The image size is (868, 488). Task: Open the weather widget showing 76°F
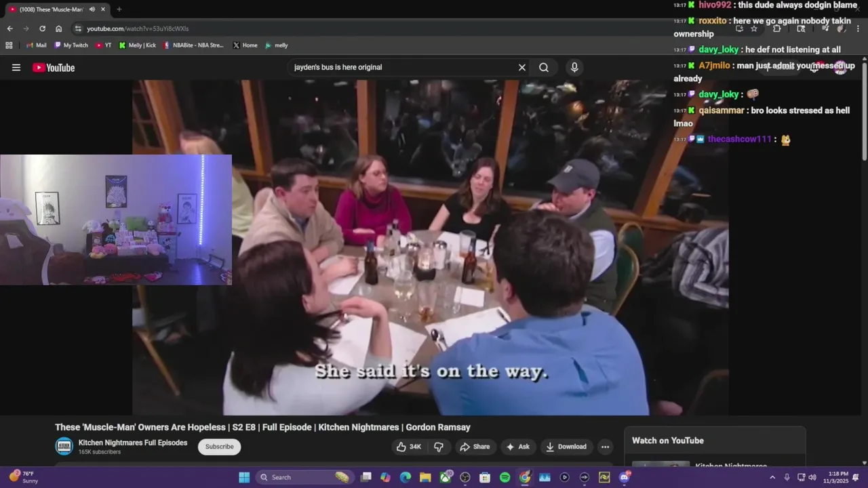[24, 477]
